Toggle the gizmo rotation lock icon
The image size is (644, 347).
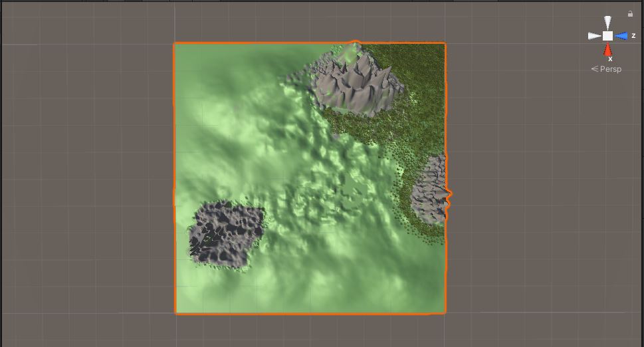[x=631, y=14]
